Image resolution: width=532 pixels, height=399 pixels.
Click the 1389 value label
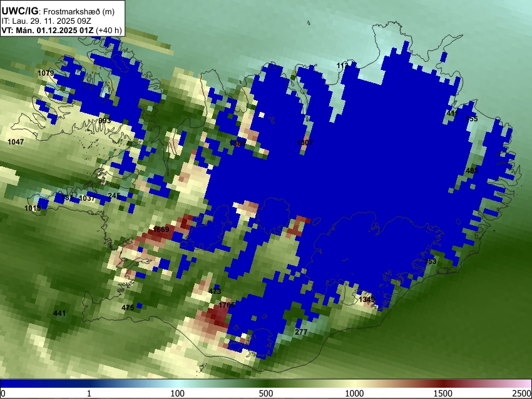[237, 143]
